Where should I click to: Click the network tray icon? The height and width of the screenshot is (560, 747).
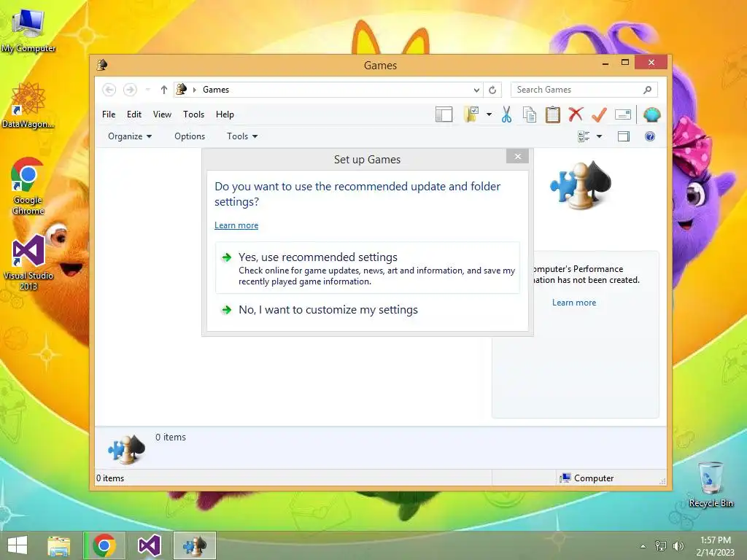click(661, 545)
